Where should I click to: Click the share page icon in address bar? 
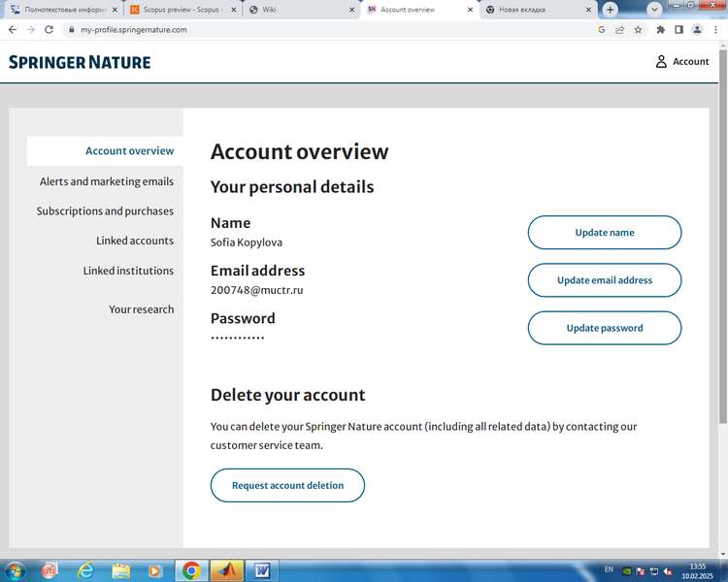pos(619,29)
